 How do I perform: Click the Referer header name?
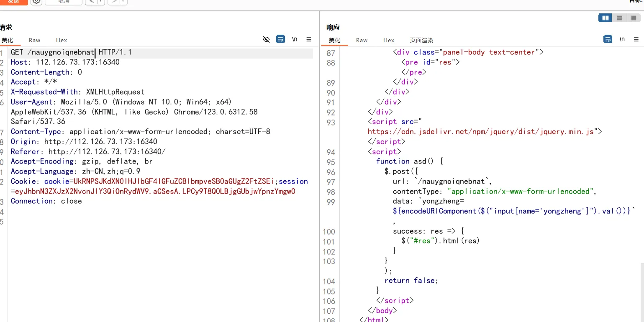pyautogui.click(x=26, y=152)
